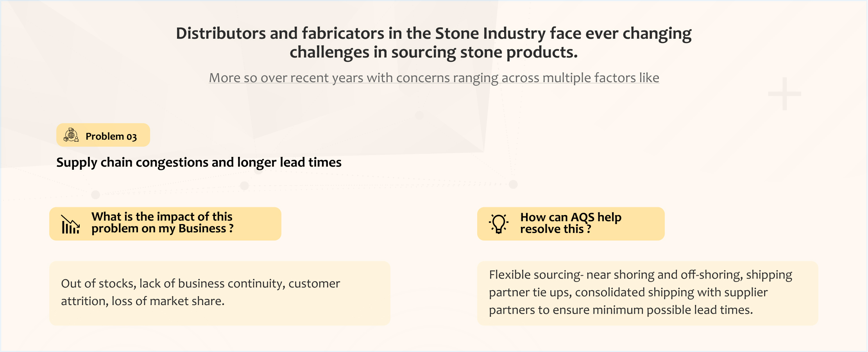Click the faint plus sign decoration
Image resolution: width=868 pixels, height=352 pixels.
coord(784,94)
